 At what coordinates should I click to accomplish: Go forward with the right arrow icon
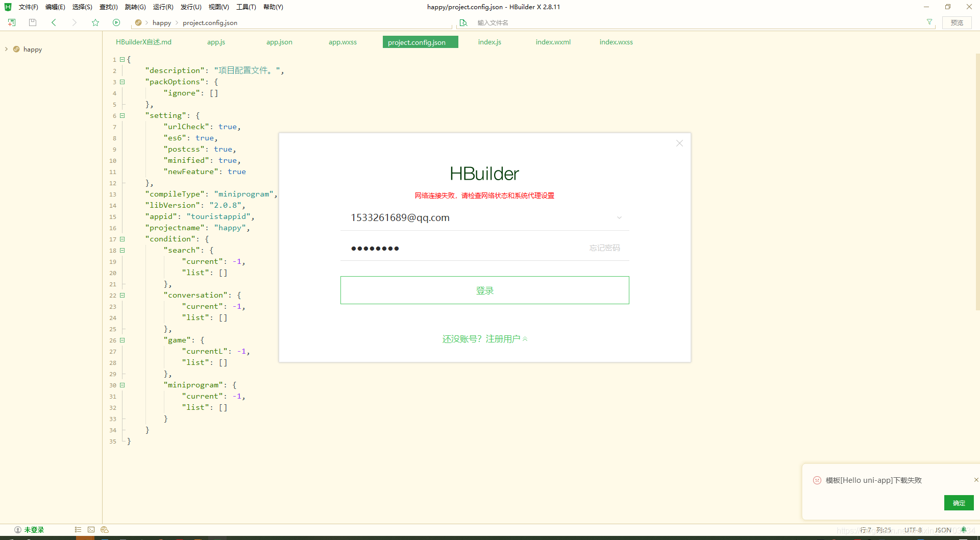coord(75,22)
